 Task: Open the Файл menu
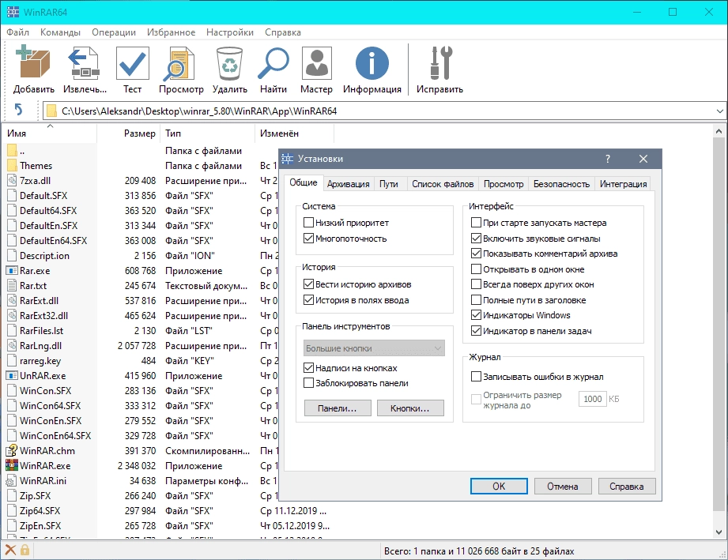[17, 32]
